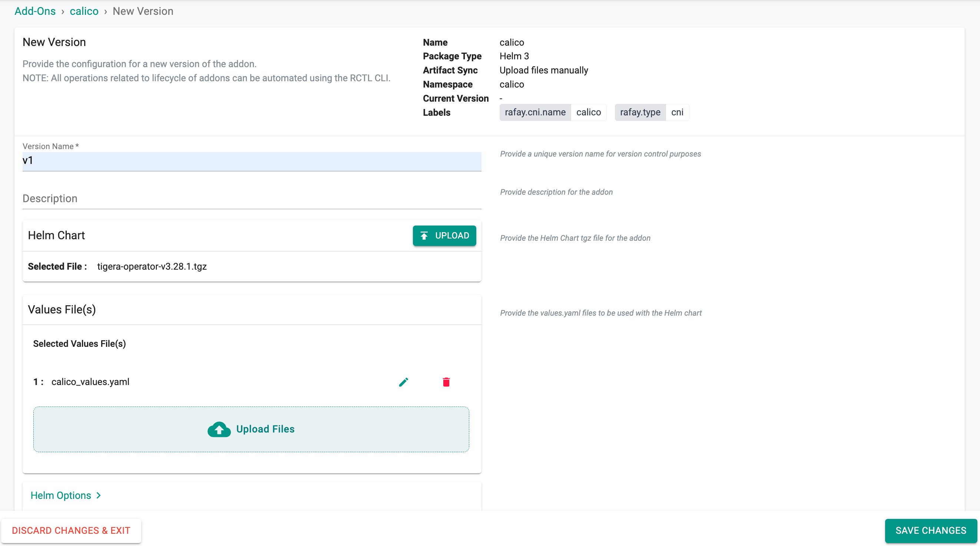The height and width of the screenshot is (546, 980).
Task: Expand the Helm Options chevron
Action: coord(99,495)
